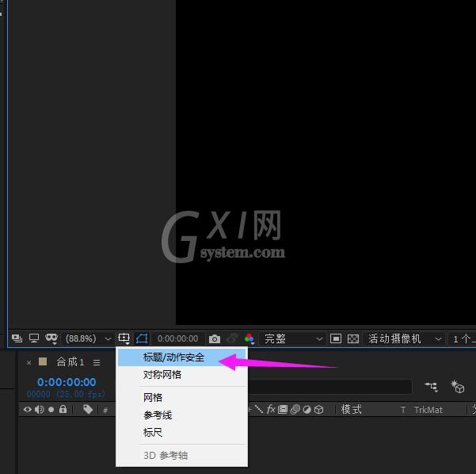Click the 3D 参考轴 menu entry
476x474 pixels.
(x=181, y=456)
